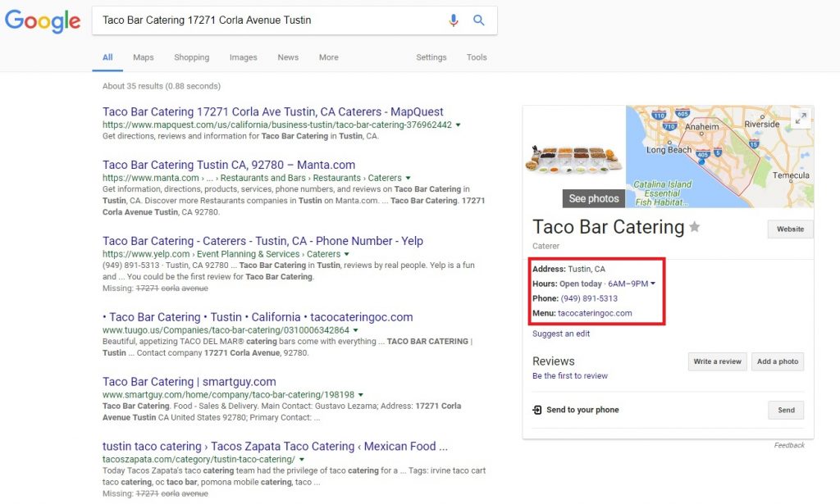Click the Taco Bar Catering panel title

point(608,227)
